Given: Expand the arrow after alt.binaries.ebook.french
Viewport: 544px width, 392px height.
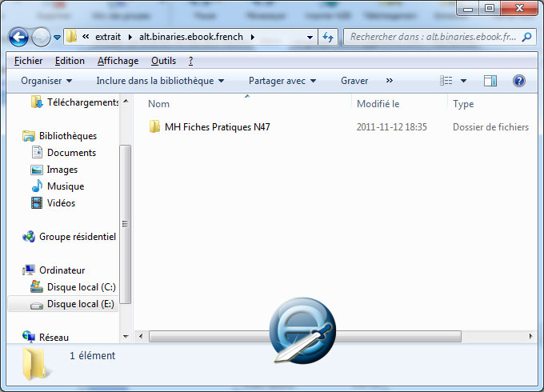Looking at the screenshot, I should [253, 37].
